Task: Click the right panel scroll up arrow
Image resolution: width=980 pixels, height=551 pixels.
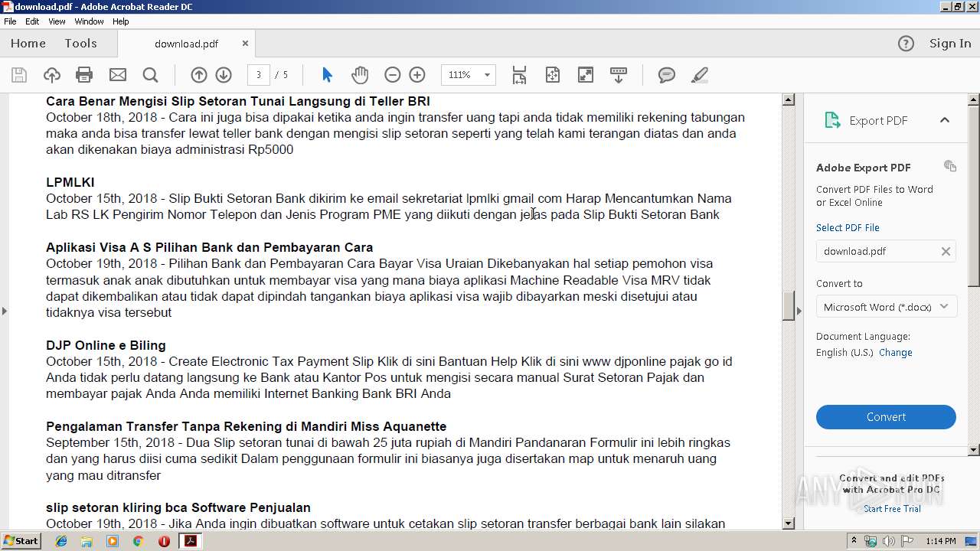Action: point(974,99)
